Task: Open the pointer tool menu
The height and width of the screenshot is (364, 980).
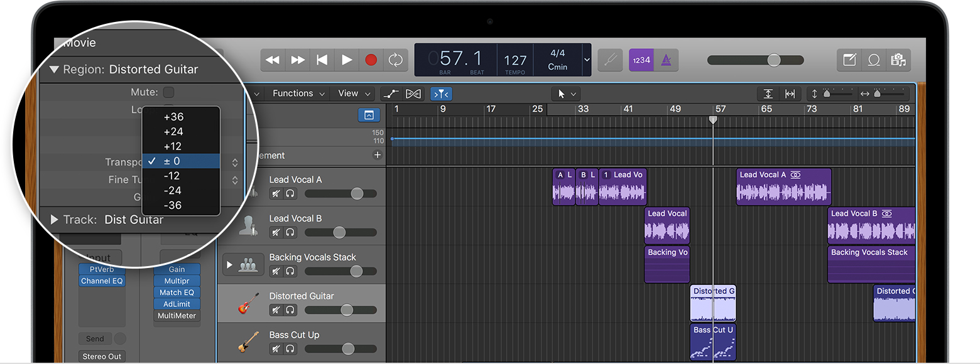Action: tap(565, 94)
